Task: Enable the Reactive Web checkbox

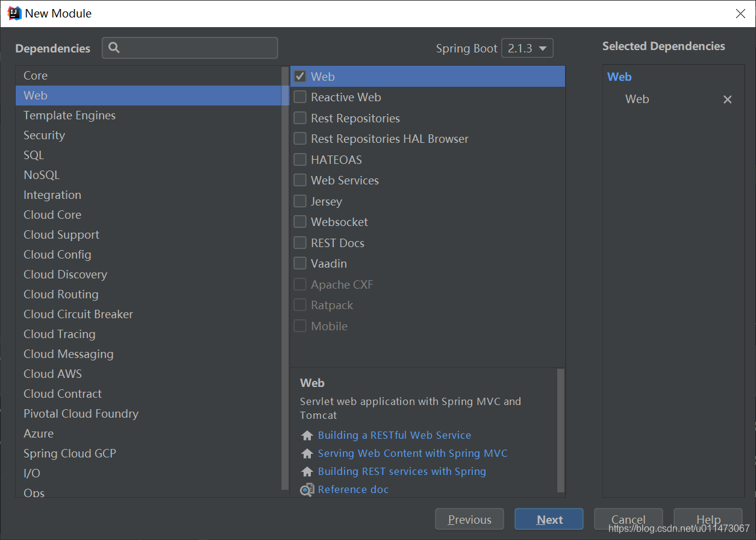Action: pyautogui.click(x=300, y=97)
